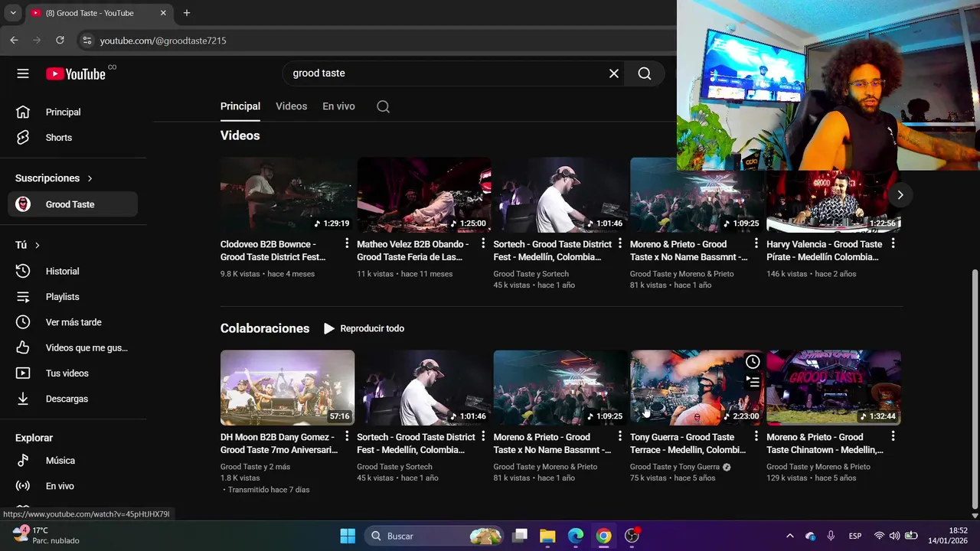Viewport: 980px width, 551px height.
Task: Select the Principal channel tab
Action: pyautogui.click(x=240, y=106)
